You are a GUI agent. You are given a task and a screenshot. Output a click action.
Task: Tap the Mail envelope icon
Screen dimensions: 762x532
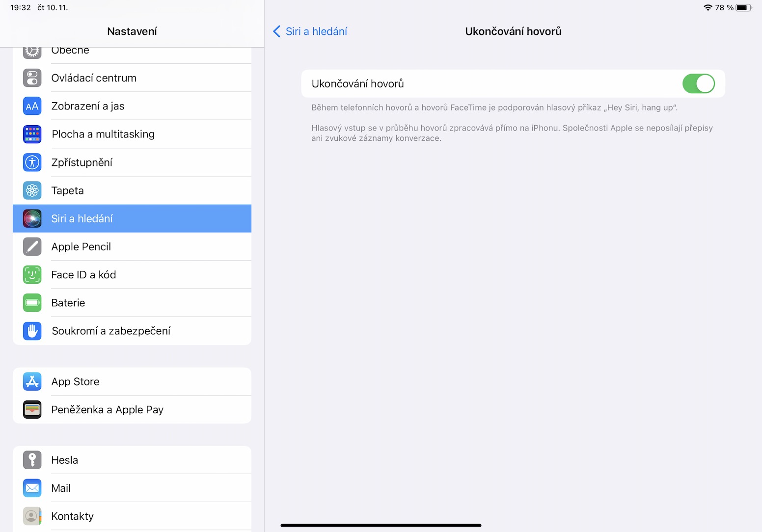(x=32, y=488)
